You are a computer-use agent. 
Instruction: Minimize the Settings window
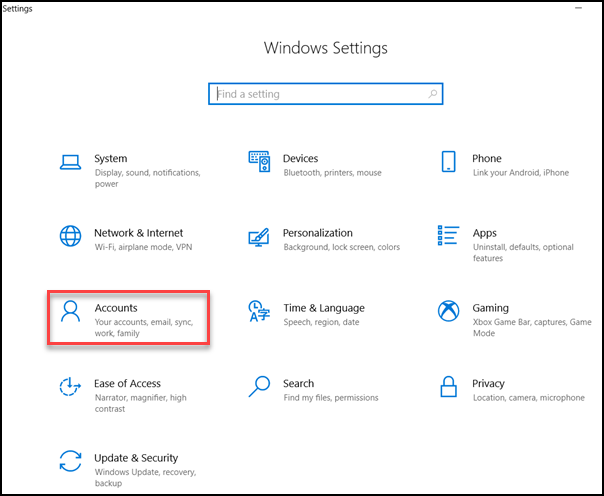click(578, 8)
